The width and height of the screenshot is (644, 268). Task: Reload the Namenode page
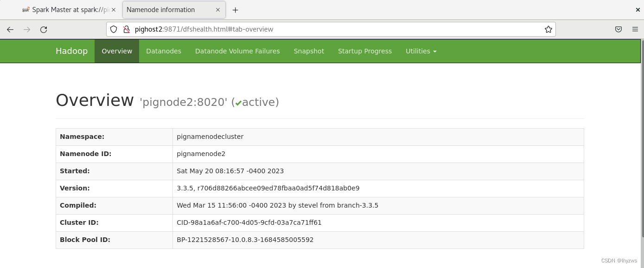coord(44,29)
